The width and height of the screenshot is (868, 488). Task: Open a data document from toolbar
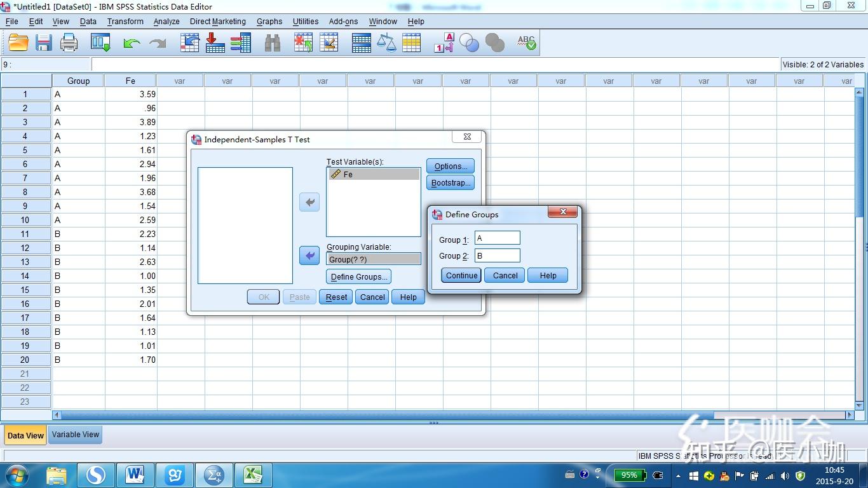click(18, 43)
